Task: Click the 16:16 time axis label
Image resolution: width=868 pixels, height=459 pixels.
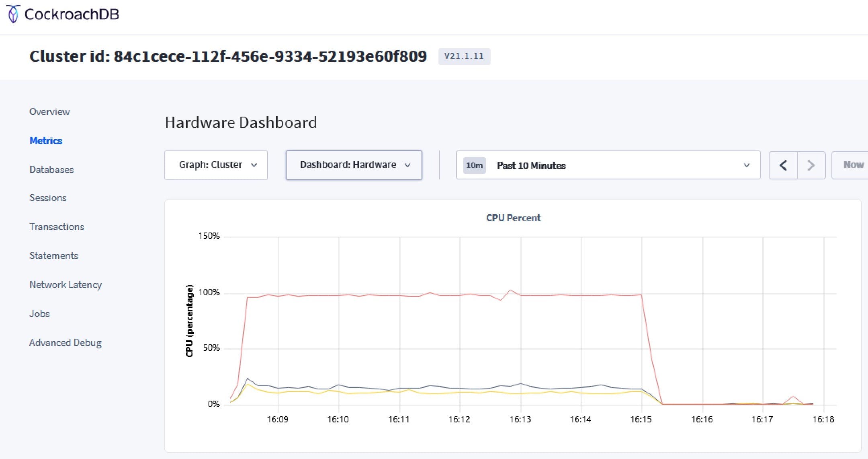Action: point(702,420)
